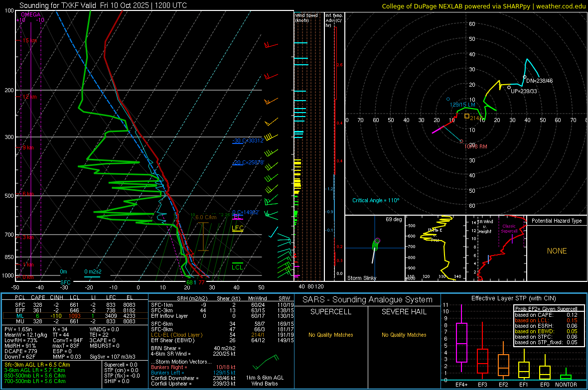Click the 'DN=238/46' hodograph label
Viewport: 588px width, 390px height.
(539, 81)
